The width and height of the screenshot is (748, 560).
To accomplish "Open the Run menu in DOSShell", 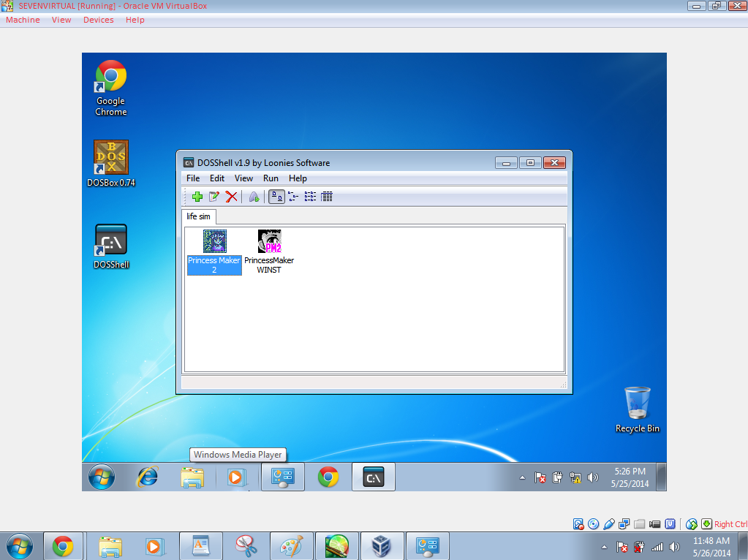I will [x=271, y=178].
